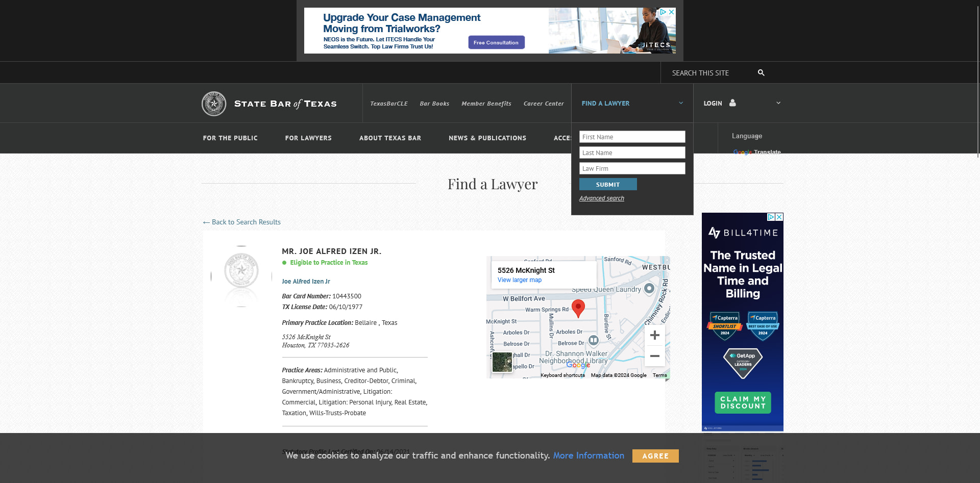Click the Google Translate language widget
The width and height of the screenshot is (980, 483).
point(757,152)
